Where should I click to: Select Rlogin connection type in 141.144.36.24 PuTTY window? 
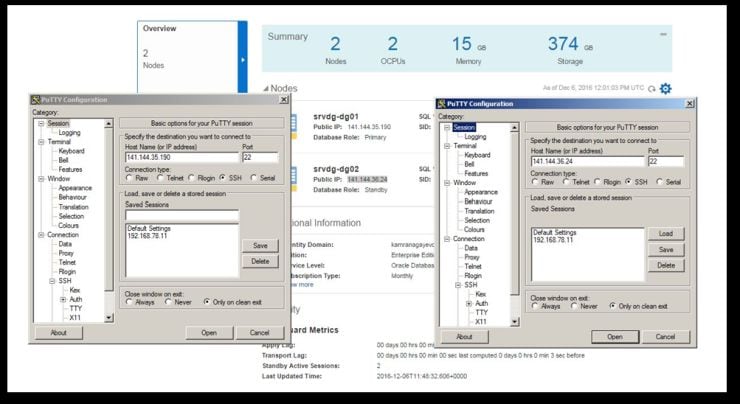tap(597, 182)
